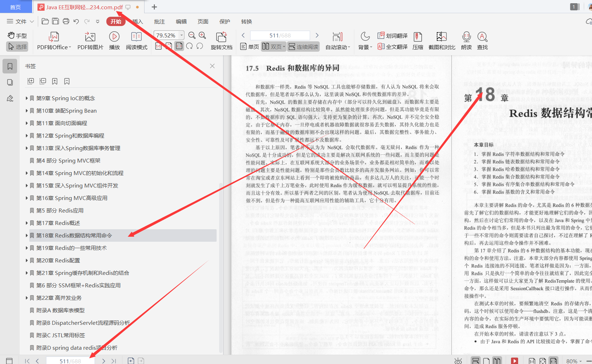592x364 pixels.
Task: Click the 压缩 compress tool
Action: click(x=418, y=41)
